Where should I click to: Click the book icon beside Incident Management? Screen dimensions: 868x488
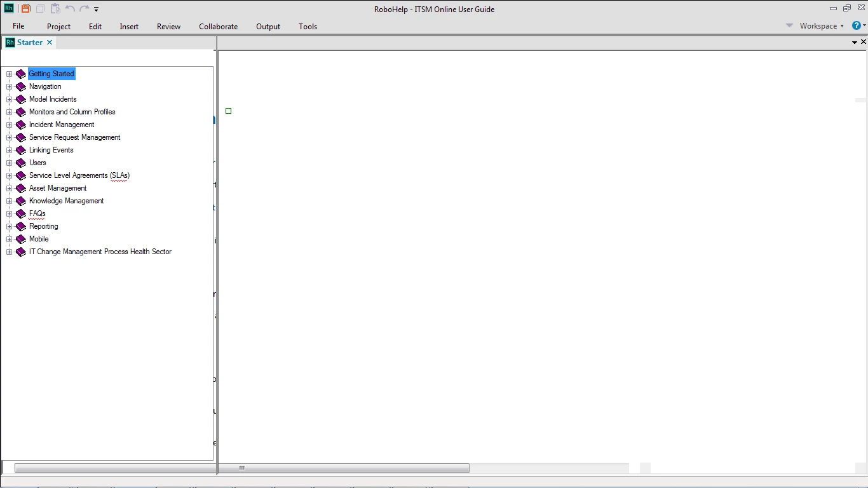(x=21, y=125)
